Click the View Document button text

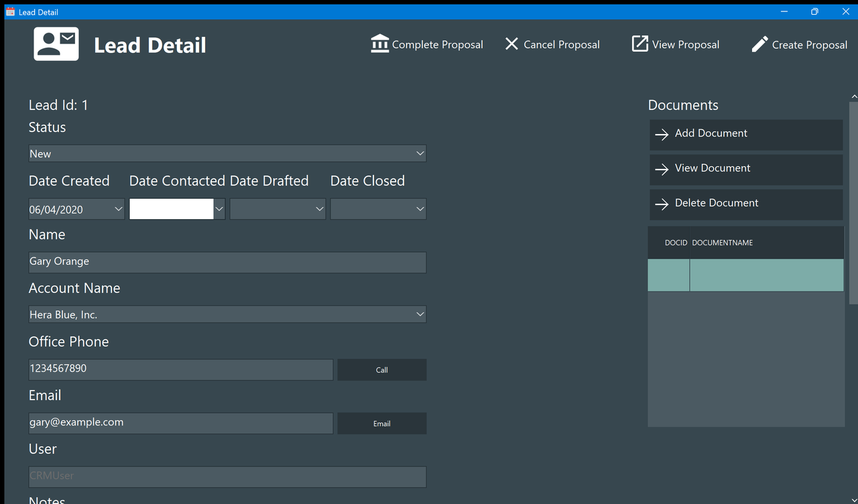pyautogui.click(x=713, y=168)
